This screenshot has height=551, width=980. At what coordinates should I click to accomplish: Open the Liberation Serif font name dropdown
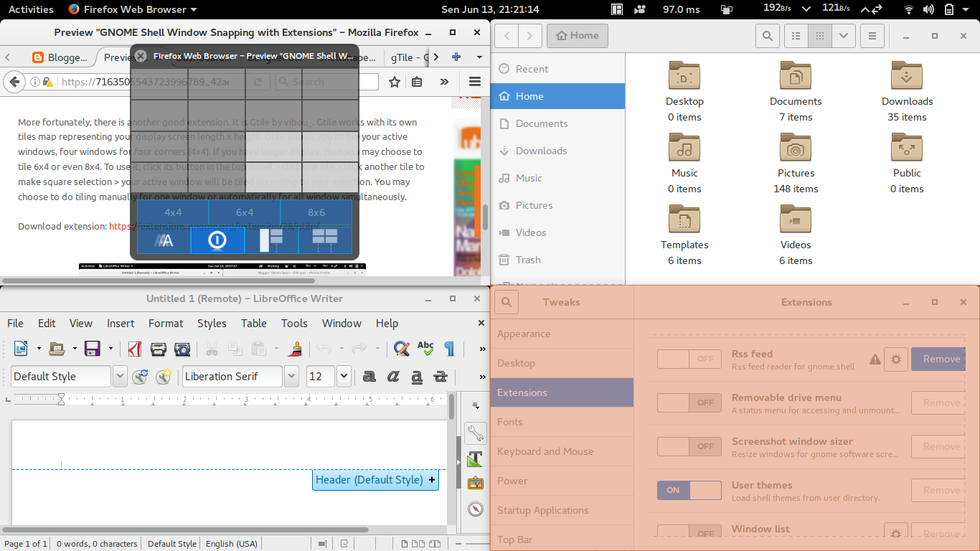(x=291, y=376)
